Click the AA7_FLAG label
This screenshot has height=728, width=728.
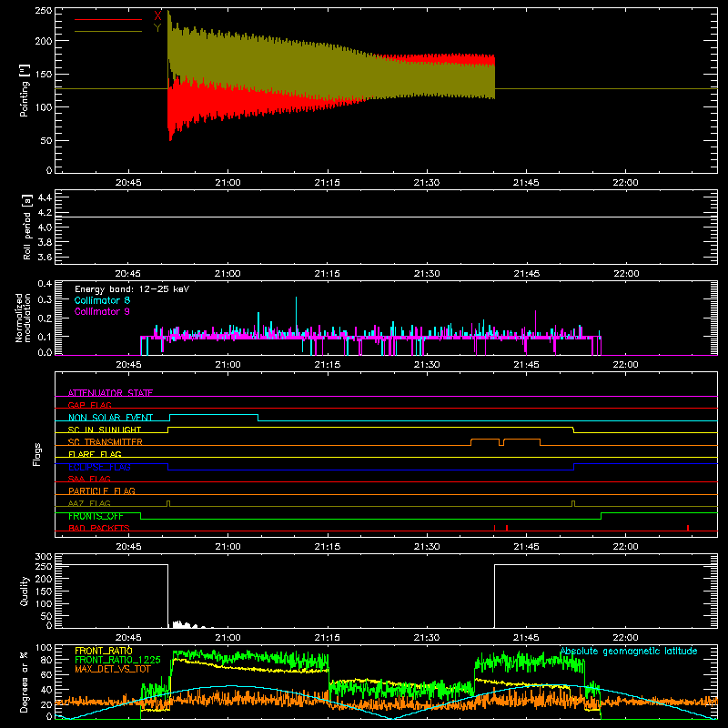tap(89, 503)
